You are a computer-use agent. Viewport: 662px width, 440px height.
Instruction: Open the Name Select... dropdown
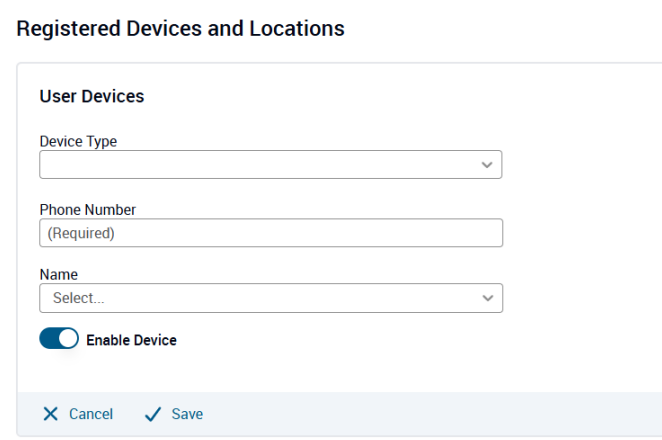(x=271, y=298)
